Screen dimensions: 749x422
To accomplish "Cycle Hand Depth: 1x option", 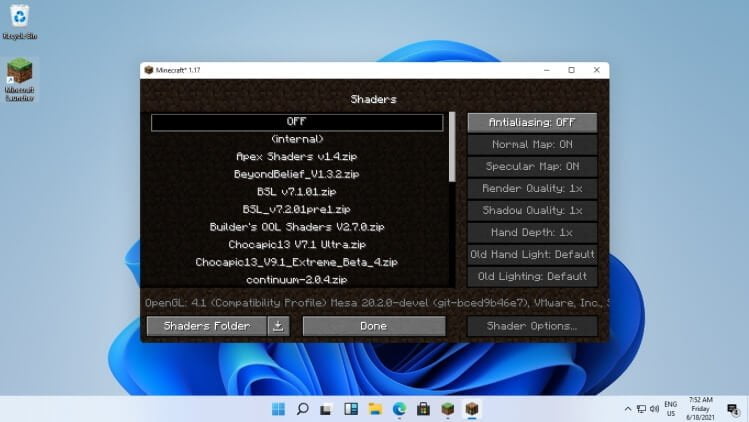I will (x=532, y=232).
